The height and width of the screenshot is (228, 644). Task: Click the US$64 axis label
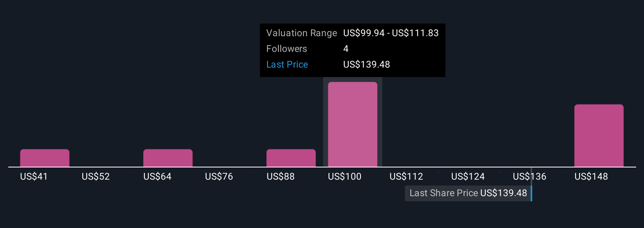(x=157, y=177)
